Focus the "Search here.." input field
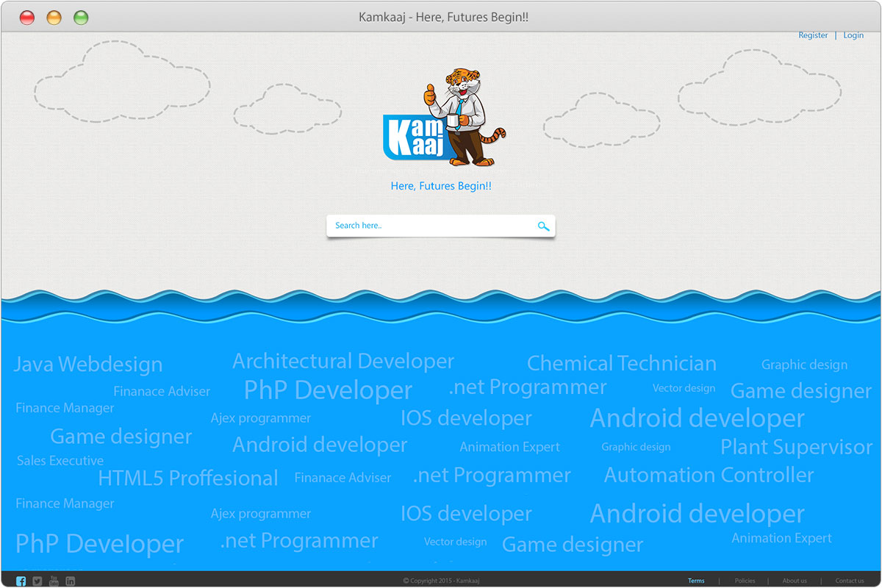This screenshot has width=882, height=588. tap(441, 226)
